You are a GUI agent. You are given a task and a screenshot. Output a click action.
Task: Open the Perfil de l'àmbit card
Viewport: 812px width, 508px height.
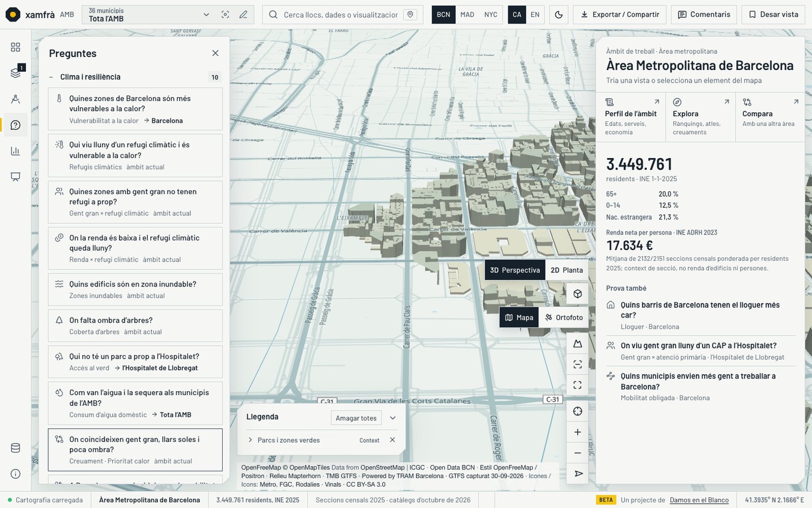[x=631, y=117]
